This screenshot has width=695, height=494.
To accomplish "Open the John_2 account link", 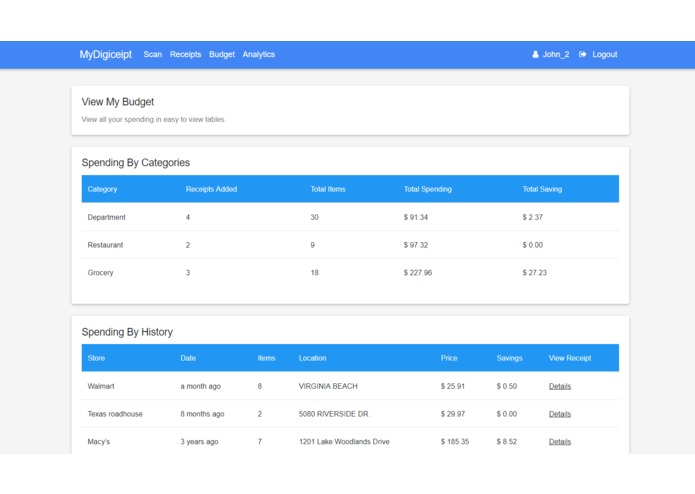I will tap(556, 54).
